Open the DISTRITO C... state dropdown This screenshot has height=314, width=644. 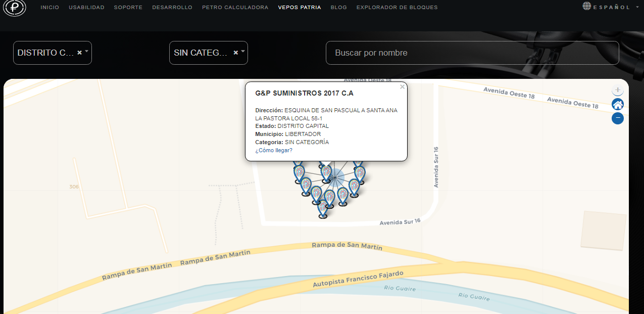coord(53,53)
